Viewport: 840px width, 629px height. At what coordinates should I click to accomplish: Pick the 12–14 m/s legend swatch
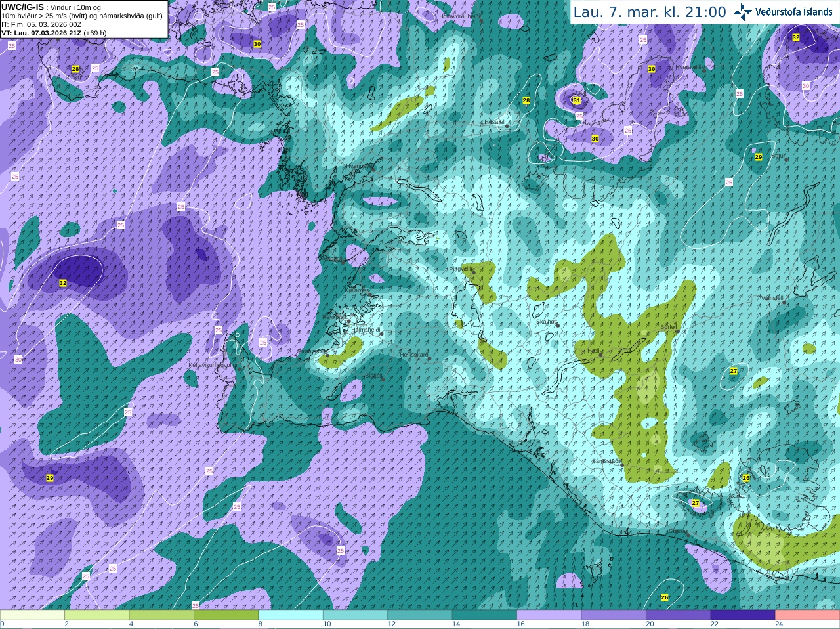(420, 615)
